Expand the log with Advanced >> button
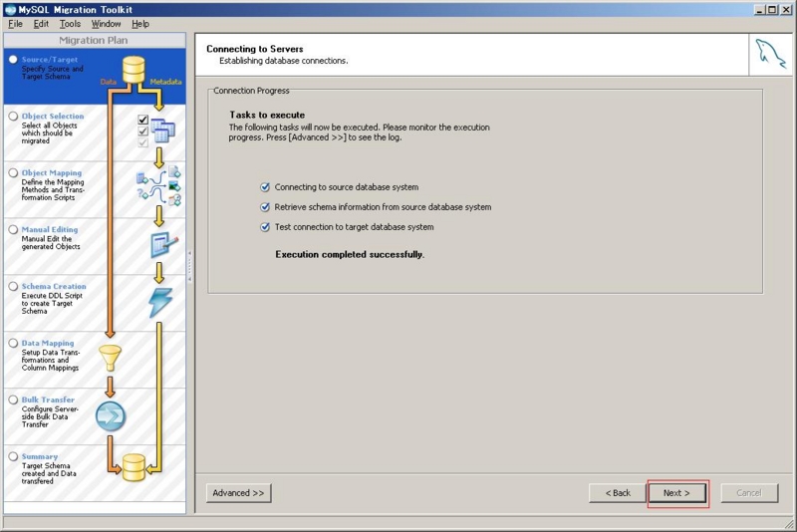 pos(238,493)
